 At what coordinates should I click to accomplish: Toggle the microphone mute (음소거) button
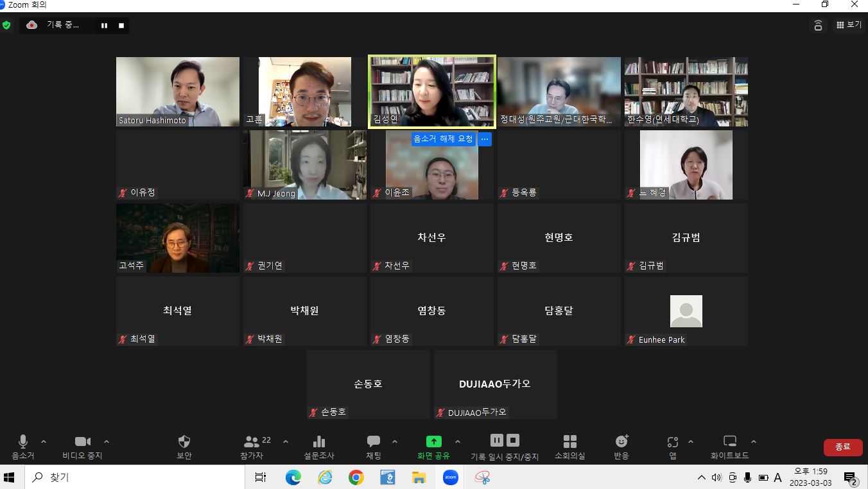[x=23, y=442]
